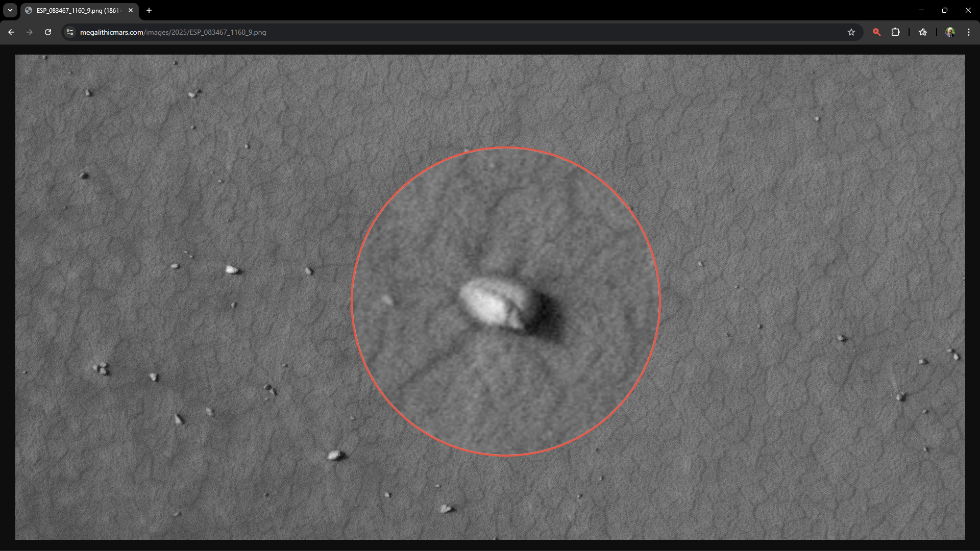Expand the tab search dropdown arrow
The height and width of the screenshot is (551, 980).
coord(10,10)
